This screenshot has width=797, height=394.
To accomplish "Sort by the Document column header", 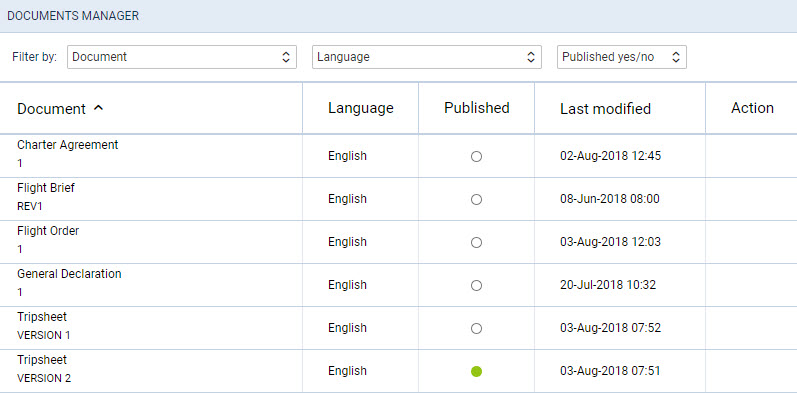I will coord(51,109).
